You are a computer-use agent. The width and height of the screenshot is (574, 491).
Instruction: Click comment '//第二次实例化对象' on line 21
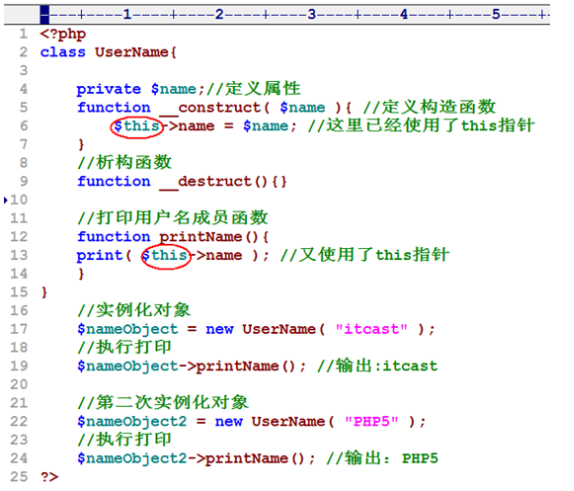pos(163,402)
